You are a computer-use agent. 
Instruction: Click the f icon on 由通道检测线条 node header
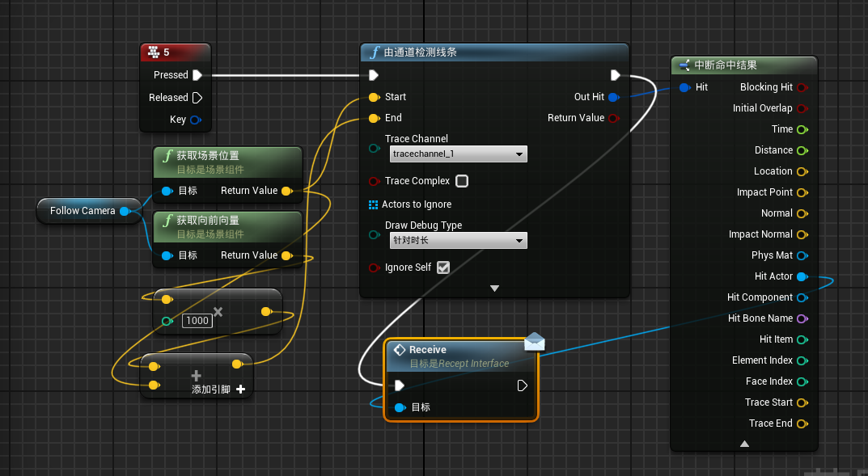375,53
